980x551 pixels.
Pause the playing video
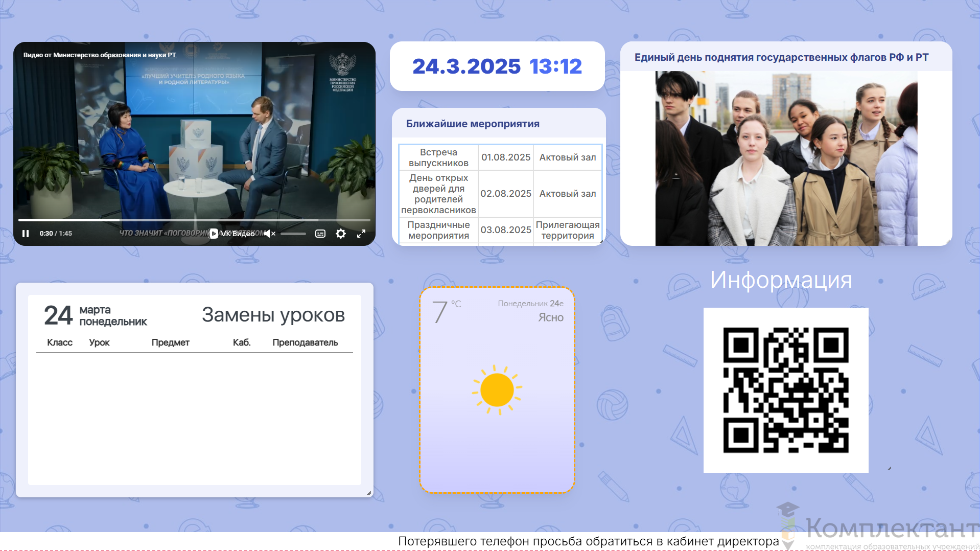click(26, 234)
